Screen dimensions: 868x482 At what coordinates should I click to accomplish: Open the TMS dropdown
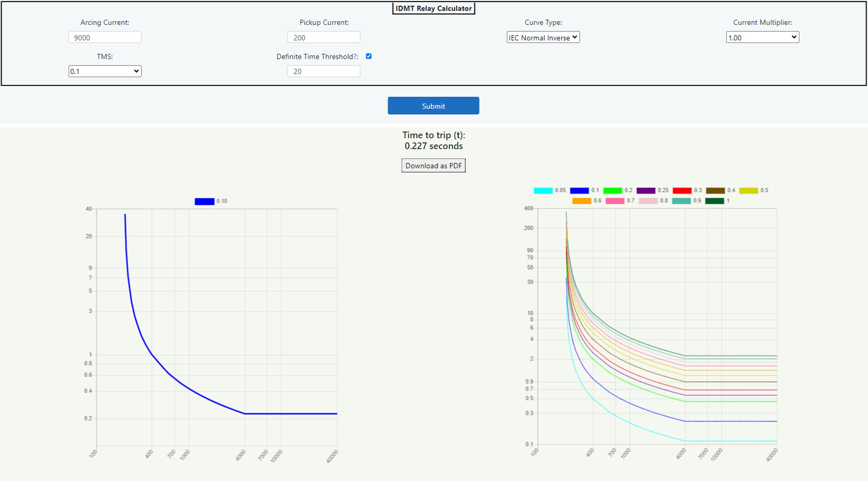[105, 71]
